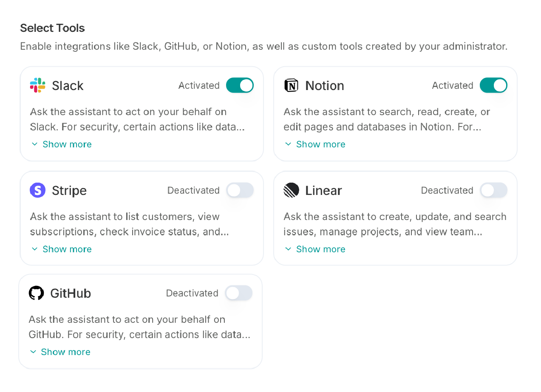Click the Activated label on Slack card
This screenshot has width=541, height=392.
point(199,85)
